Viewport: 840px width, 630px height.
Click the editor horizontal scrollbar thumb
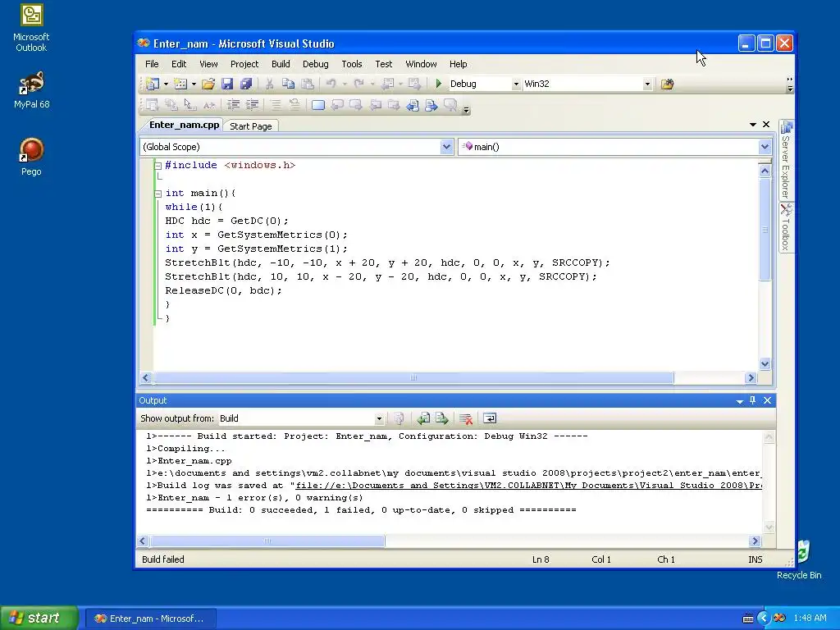[413, 377]
